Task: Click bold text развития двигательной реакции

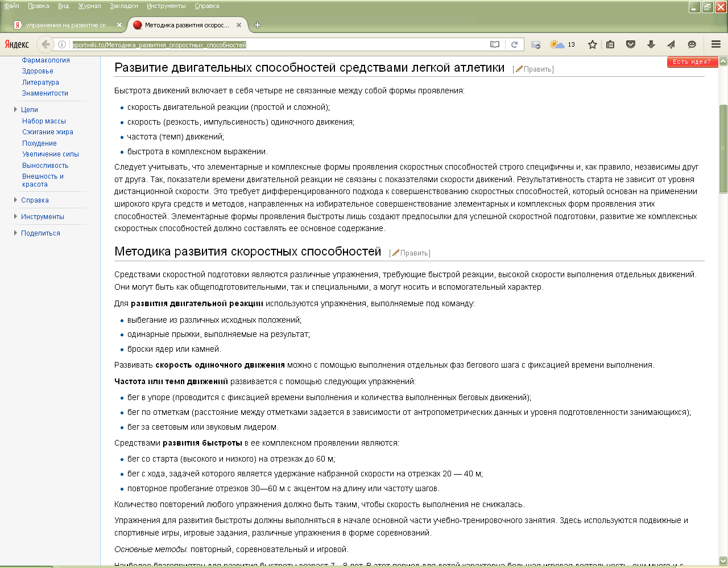Action: tap(197, 303)
